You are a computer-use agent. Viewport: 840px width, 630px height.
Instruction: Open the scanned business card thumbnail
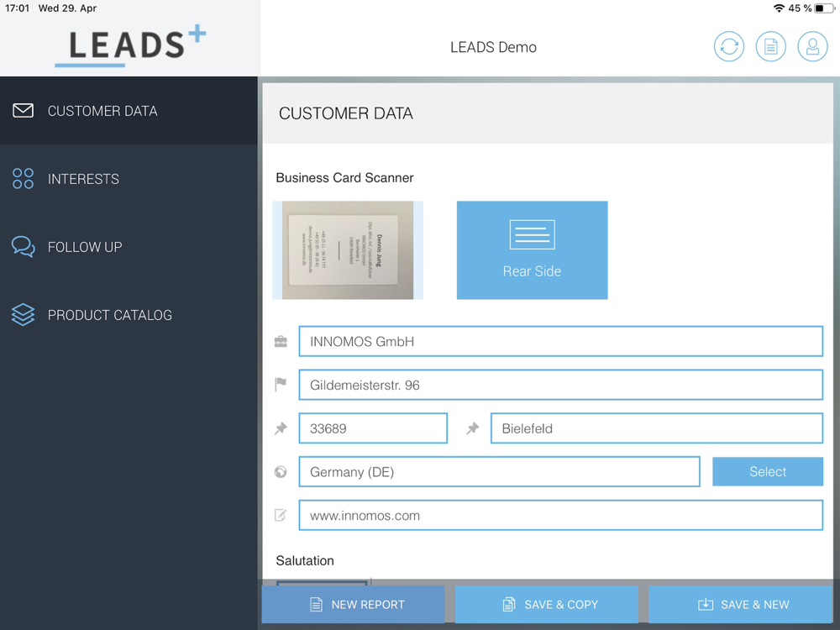[348, 249]
